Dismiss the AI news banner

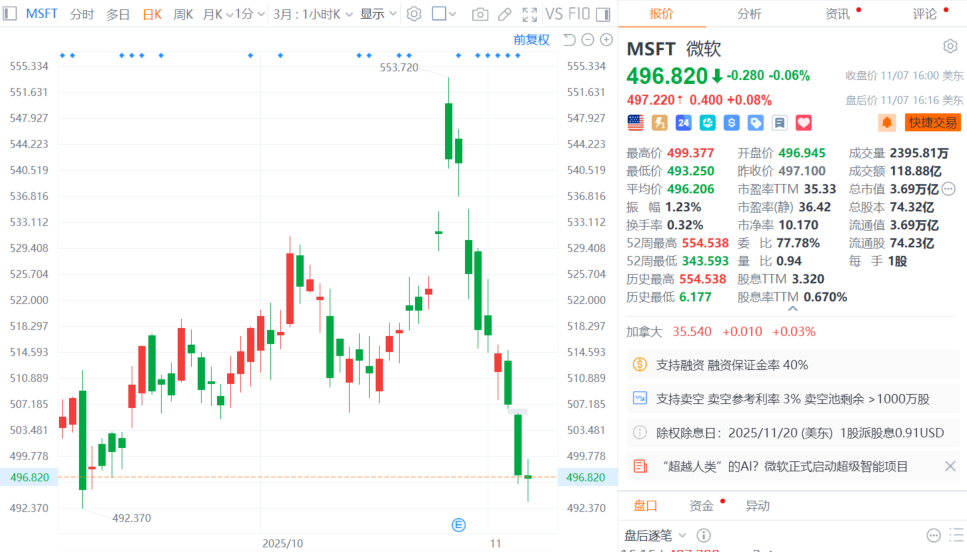coord(950,466)
